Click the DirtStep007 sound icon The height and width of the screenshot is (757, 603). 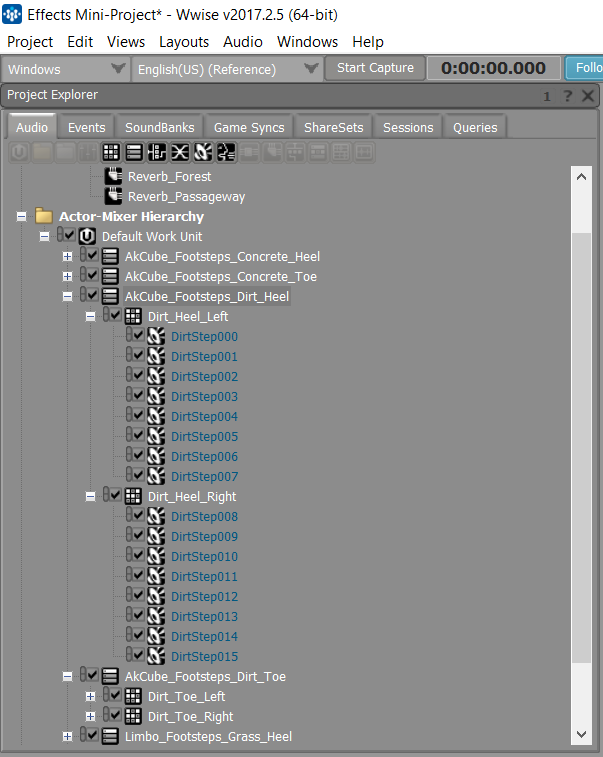click(x=156, y=476)
